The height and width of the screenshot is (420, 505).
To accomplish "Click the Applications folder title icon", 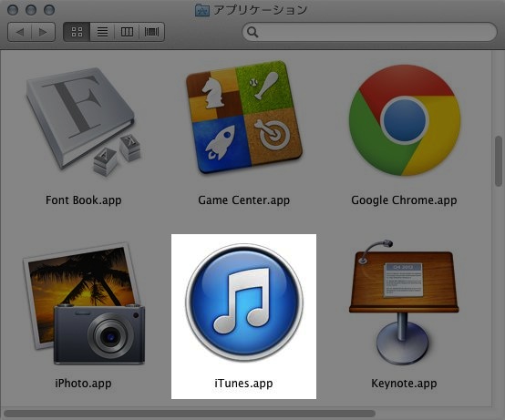I will [202, 10].
